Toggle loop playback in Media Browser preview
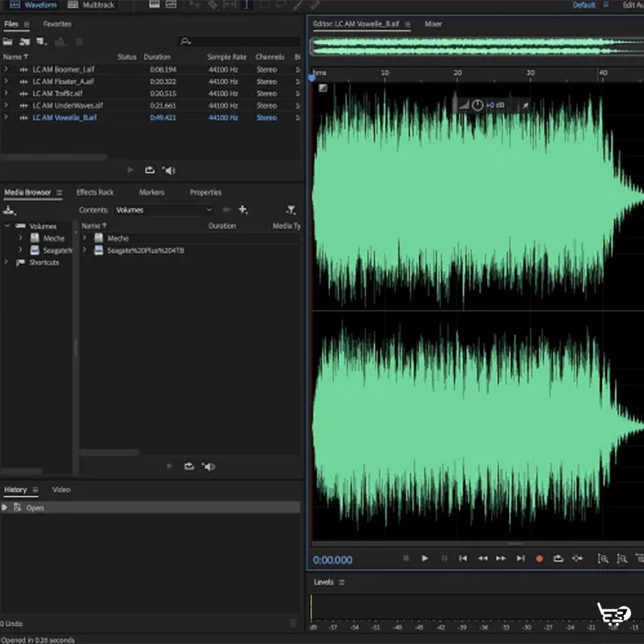 coord(189,466)
